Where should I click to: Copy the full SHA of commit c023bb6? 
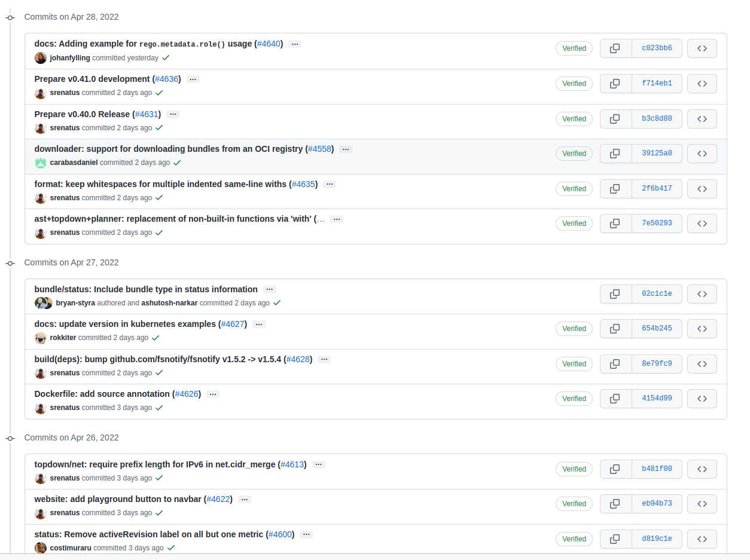(x=615, y=48)
